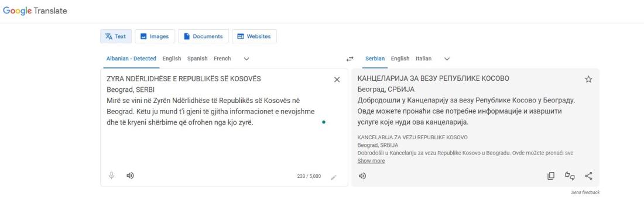Listen to the Serbian translation
Screen dimensions: 644x220
362,176
